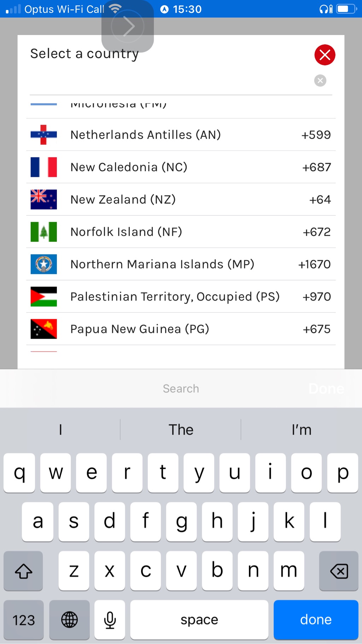The height and width of the screenshot is (644, 362).
Task: Close the Select a country dialog
Action: pyautogui.click(x=325, y=55)
